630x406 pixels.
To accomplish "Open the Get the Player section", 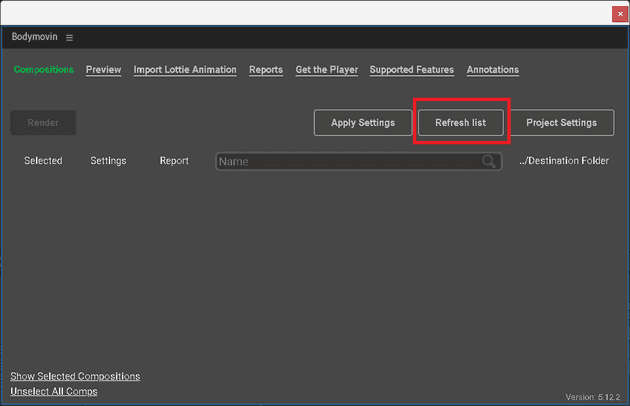I will point(327,70).
